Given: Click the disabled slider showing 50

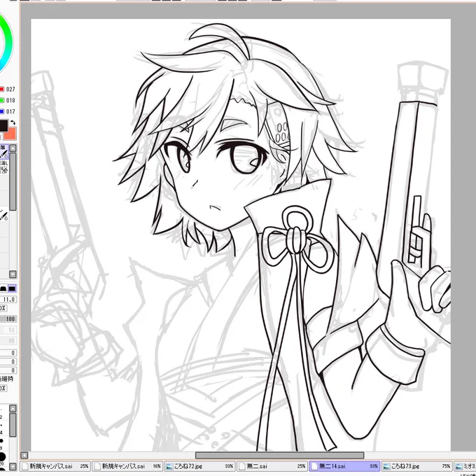Looking at the screenshot, I should click(8, 330).
